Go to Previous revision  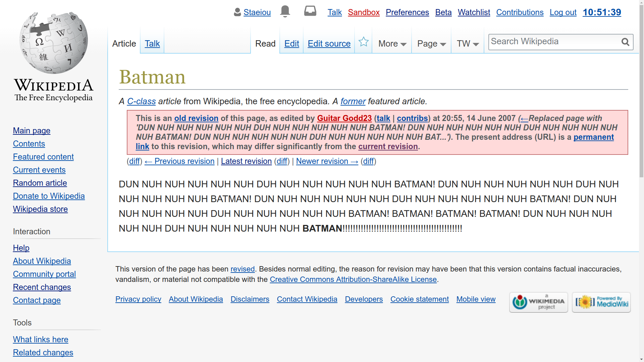(x=179, y=161)
